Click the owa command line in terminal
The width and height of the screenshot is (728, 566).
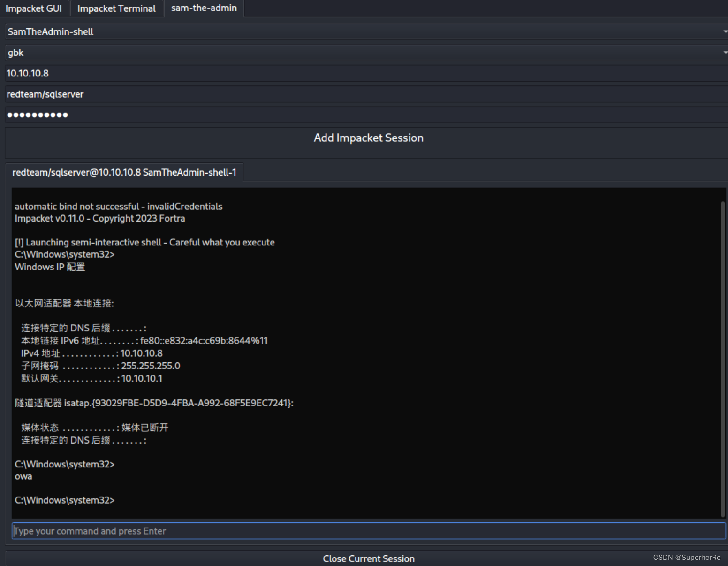coord(23,476)
